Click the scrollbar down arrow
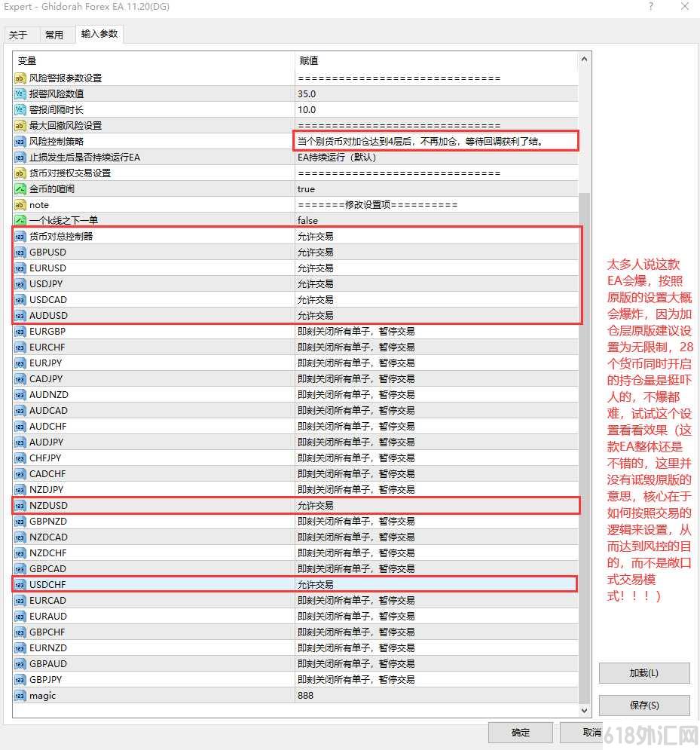Viewport: 700px width, 750px height. click(x=584, y=711)
